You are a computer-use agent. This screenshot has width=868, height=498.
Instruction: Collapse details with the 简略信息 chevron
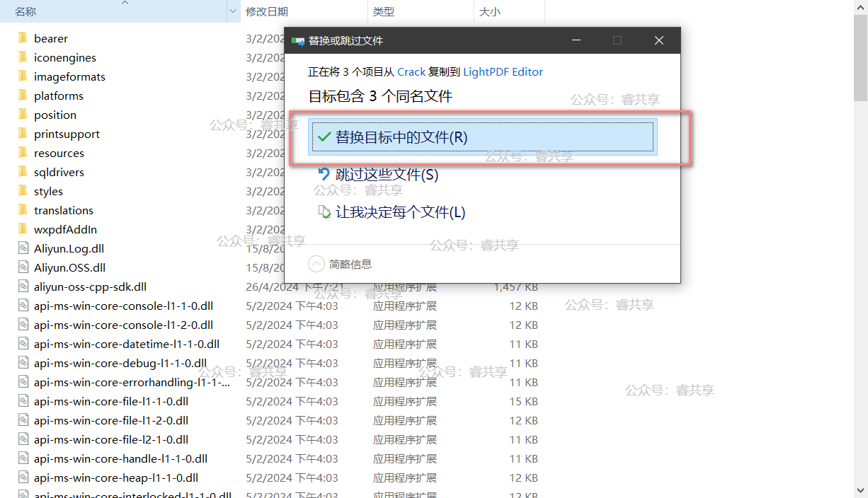[316, 264]
